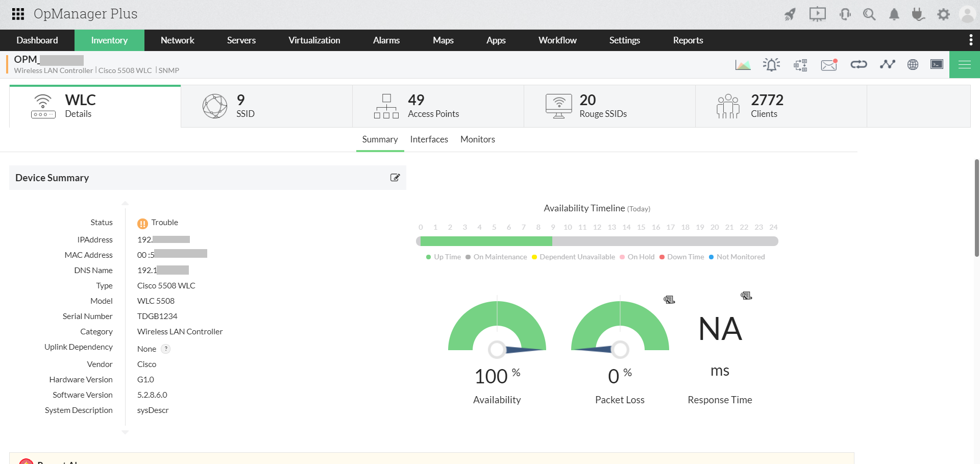Open the terminal icon for the WLC device
This screenshot has height=464, width=980.
click(x=937, y=64)
